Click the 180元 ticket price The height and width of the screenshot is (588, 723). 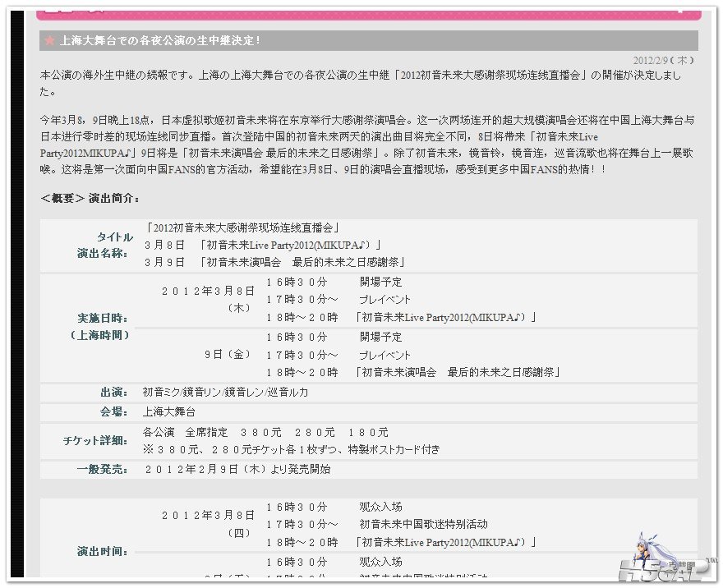coord(368,432)
